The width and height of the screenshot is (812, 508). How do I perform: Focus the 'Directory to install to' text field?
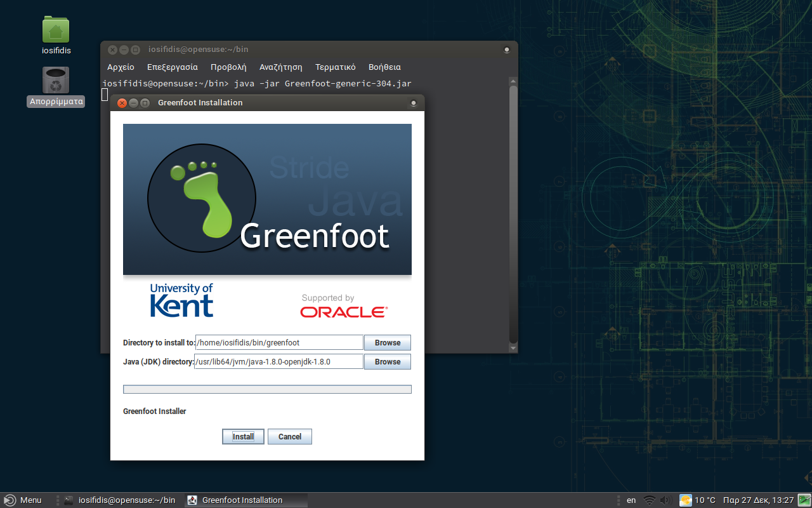click(279, 343)
